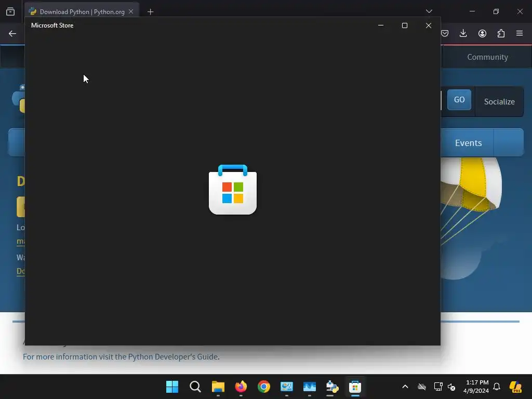This screenshot has width=532, height=399.
Task: Switch to Firefox in the taskbar
Action: click(241, 387)
